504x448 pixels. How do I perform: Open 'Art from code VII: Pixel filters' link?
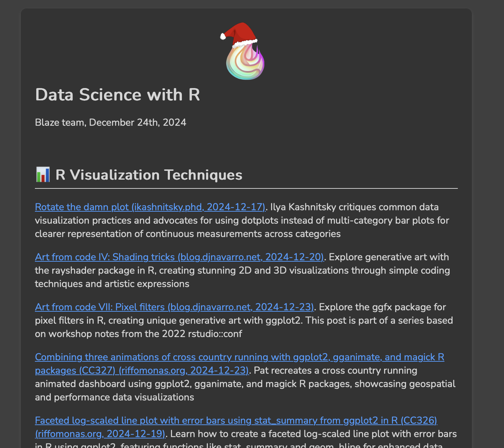click(x=174, y=307)
